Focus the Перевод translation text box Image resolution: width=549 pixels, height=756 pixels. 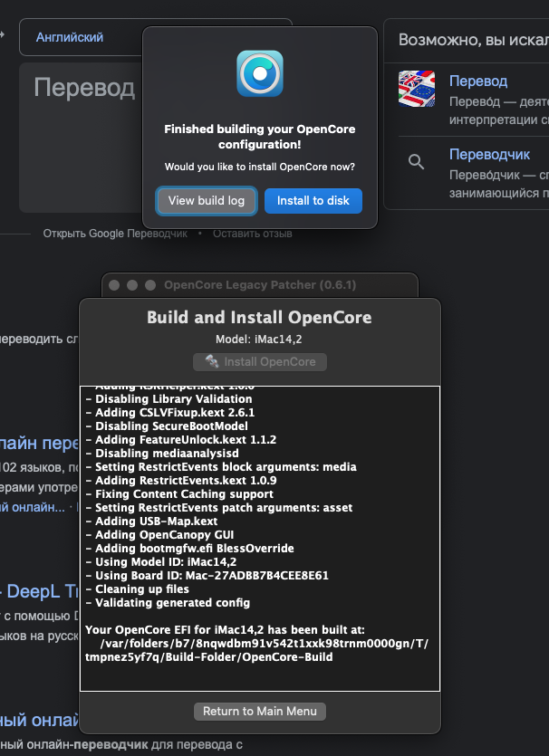[82, 136]
